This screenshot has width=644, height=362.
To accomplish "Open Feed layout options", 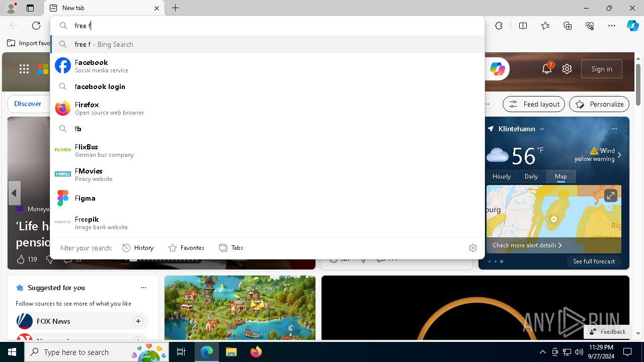I will click(x=534, y=104).
